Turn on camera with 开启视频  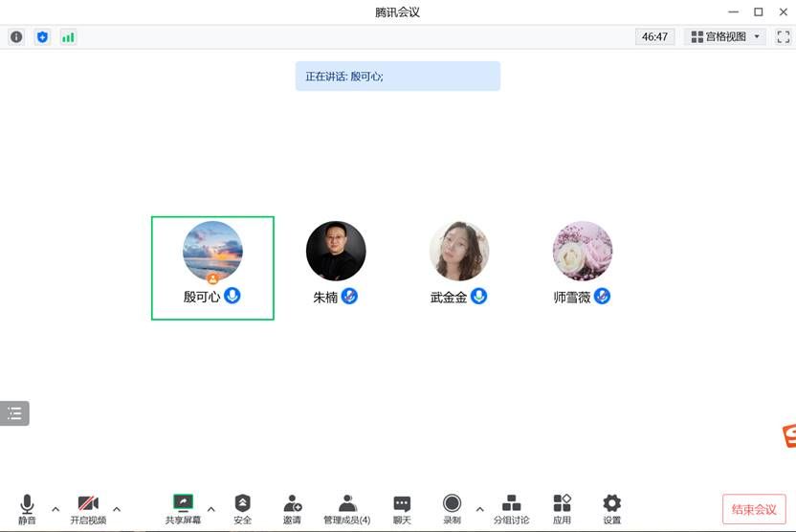pos(88,509)
